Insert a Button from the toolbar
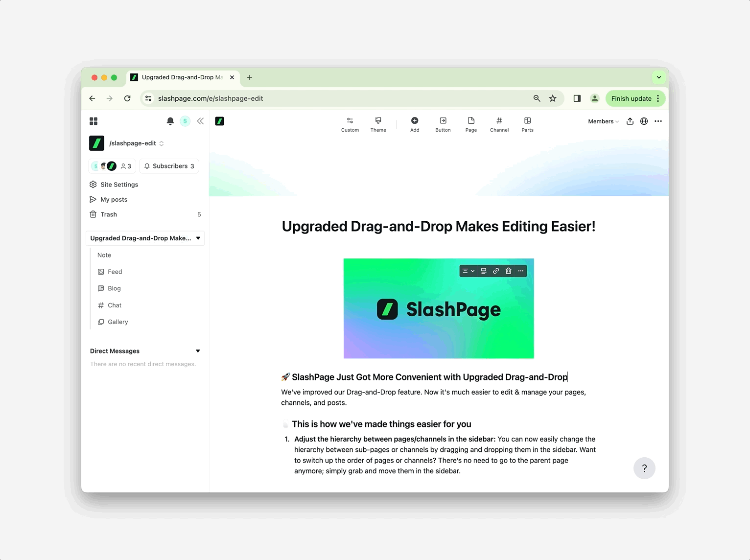 tap(443, 124)
